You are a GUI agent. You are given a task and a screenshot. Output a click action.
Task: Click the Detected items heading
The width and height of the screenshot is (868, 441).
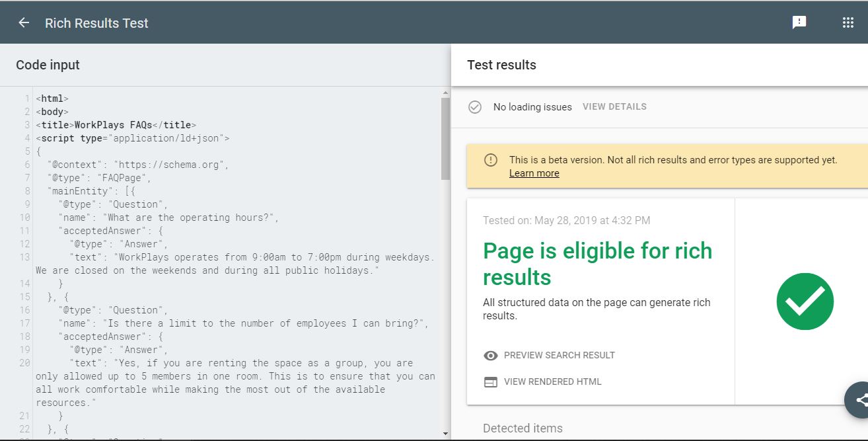pyautogui.click(x=523, y=428)
